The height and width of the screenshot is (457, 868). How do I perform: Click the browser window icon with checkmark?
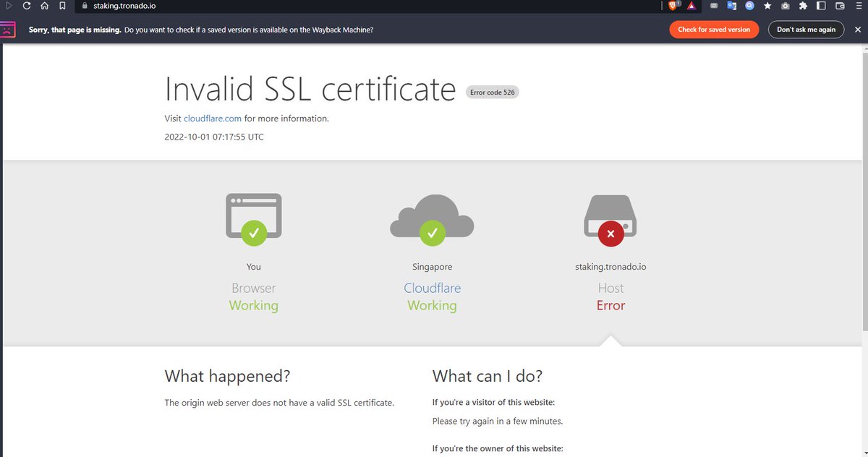coord(253,219)
